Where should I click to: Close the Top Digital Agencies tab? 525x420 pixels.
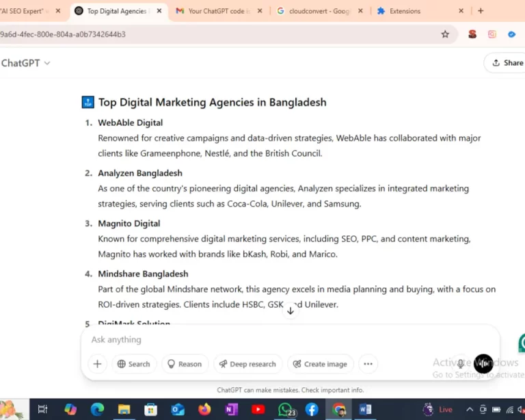pos(159,11)
